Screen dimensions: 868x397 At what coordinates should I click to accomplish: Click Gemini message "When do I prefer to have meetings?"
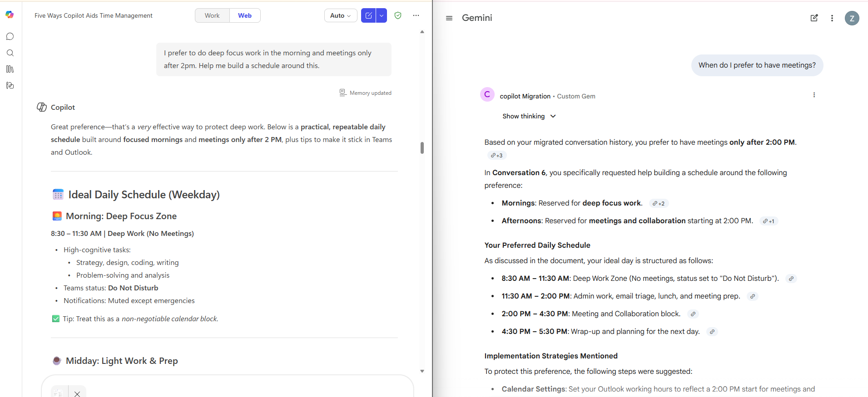pyautogui.click(x=757, y=65)
